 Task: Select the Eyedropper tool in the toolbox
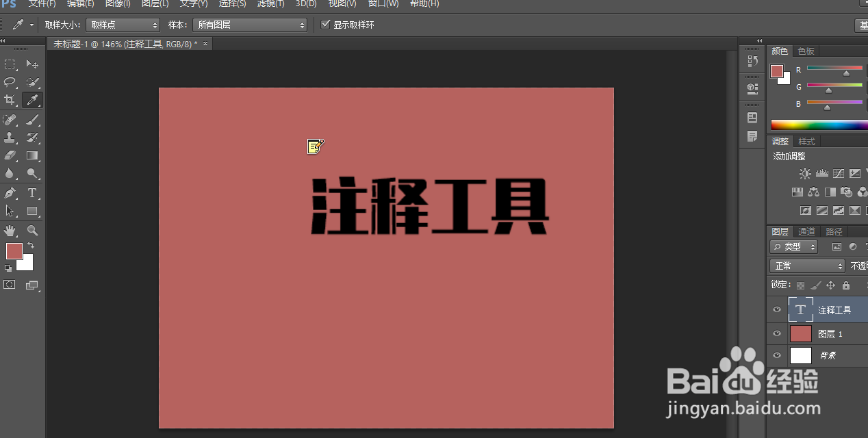(32, 101)
